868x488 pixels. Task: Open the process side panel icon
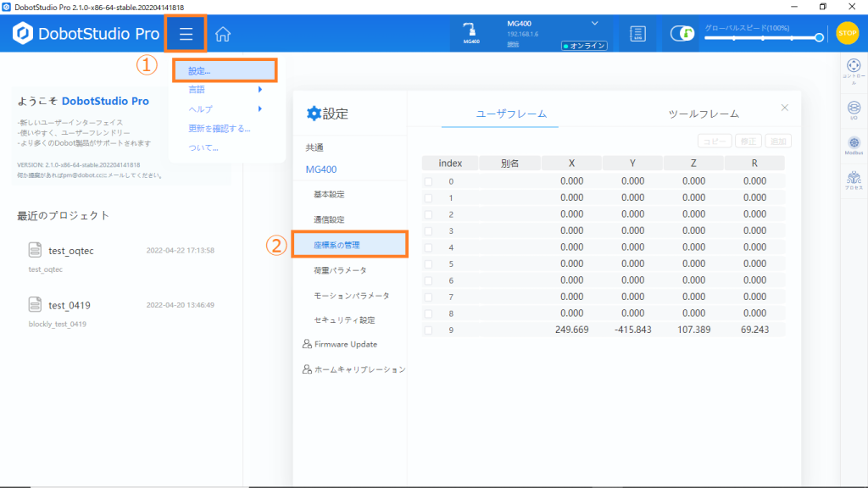click(854, 181)
